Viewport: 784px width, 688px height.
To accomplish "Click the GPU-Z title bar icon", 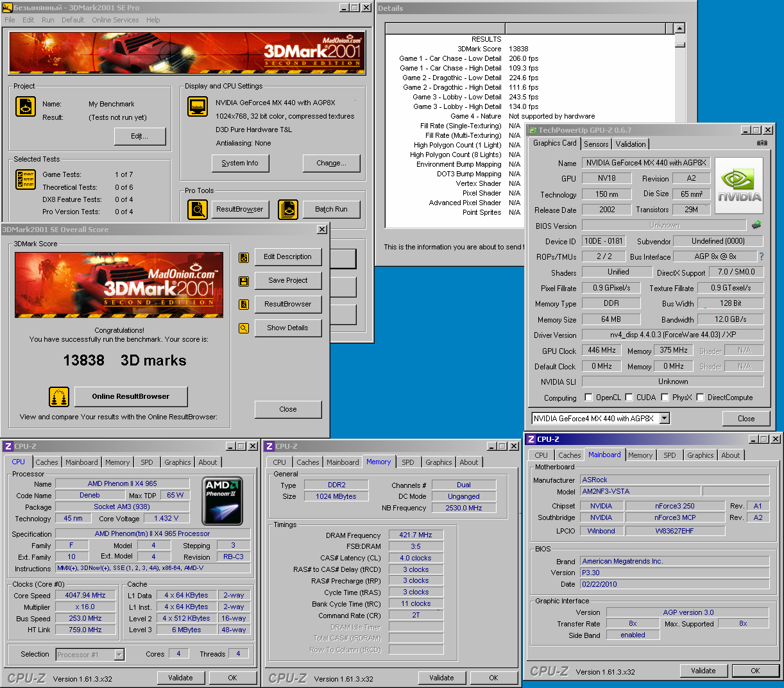I will (x=533, y=130).
